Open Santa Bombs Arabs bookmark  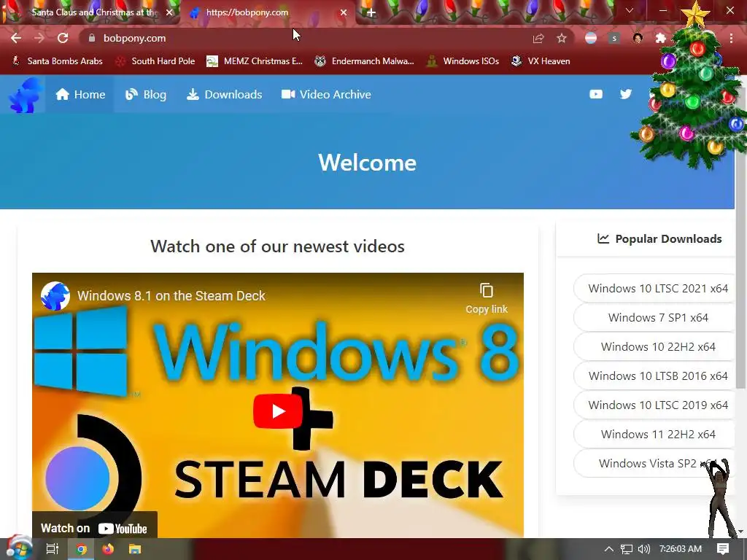click(x=57, y=61)
